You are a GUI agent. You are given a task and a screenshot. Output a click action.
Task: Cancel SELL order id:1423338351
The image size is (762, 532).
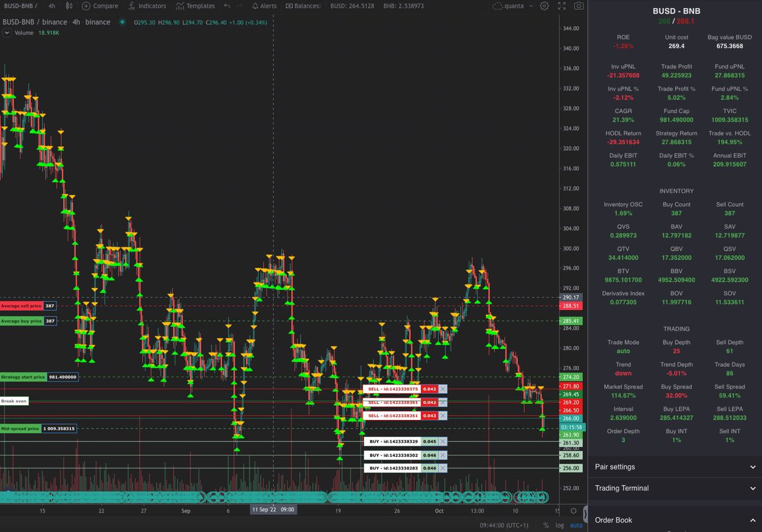(442, 415)
